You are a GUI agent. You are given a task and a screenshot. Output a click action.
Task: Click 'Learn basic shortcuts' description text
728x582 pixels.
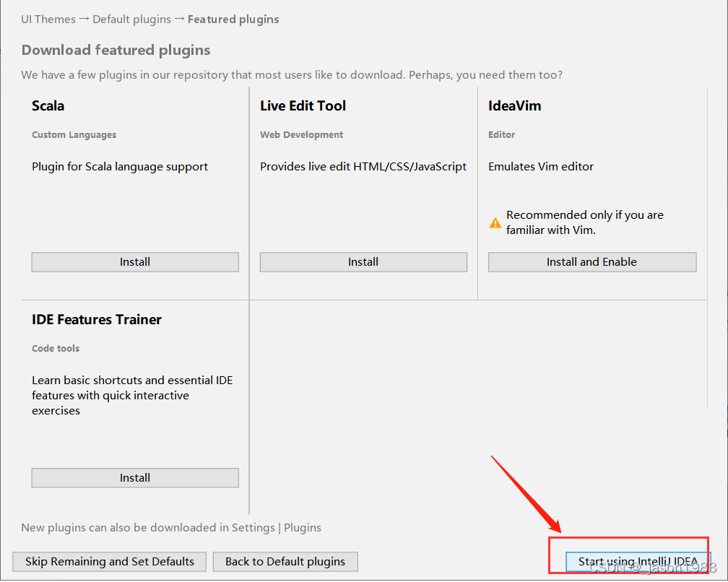(132, 396)
